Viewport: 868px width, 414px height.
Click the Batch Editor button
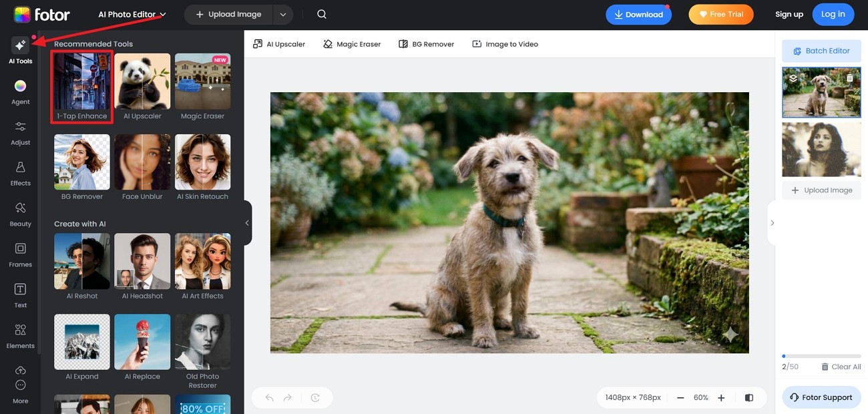click(x=821, y=51)
